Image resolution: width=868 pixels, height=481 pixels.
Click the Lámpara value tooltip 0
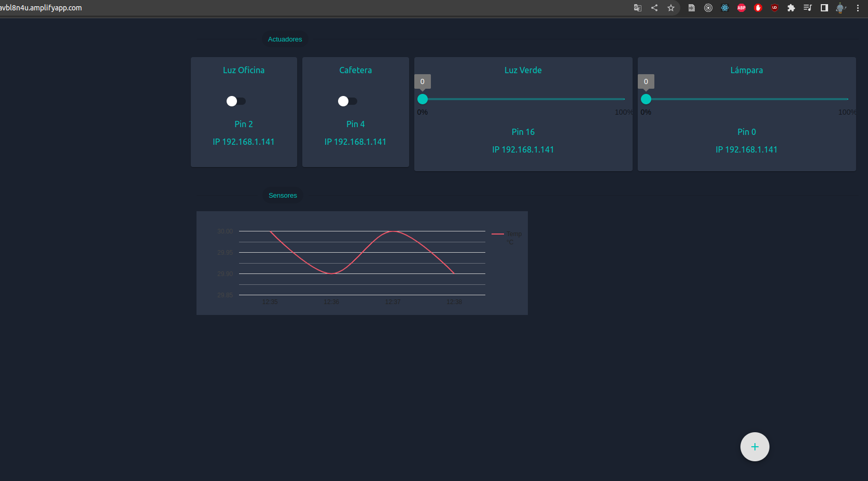click(646, 81)
